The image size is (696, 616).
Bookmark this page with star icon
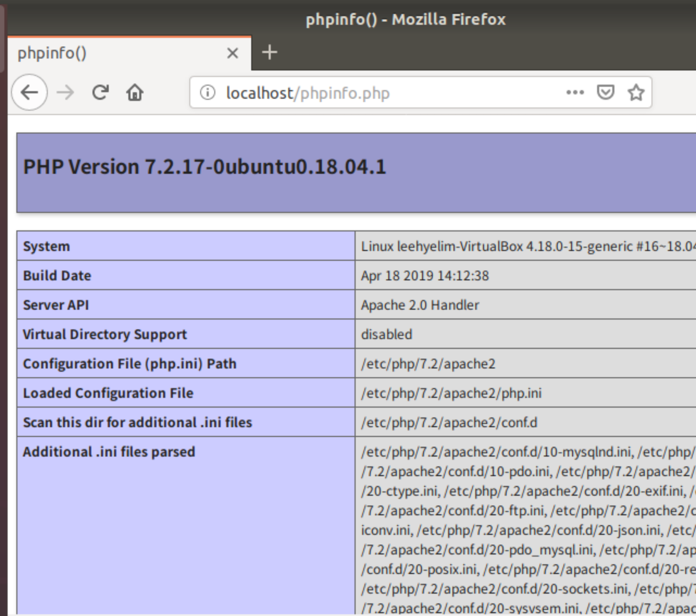[636, 92]
